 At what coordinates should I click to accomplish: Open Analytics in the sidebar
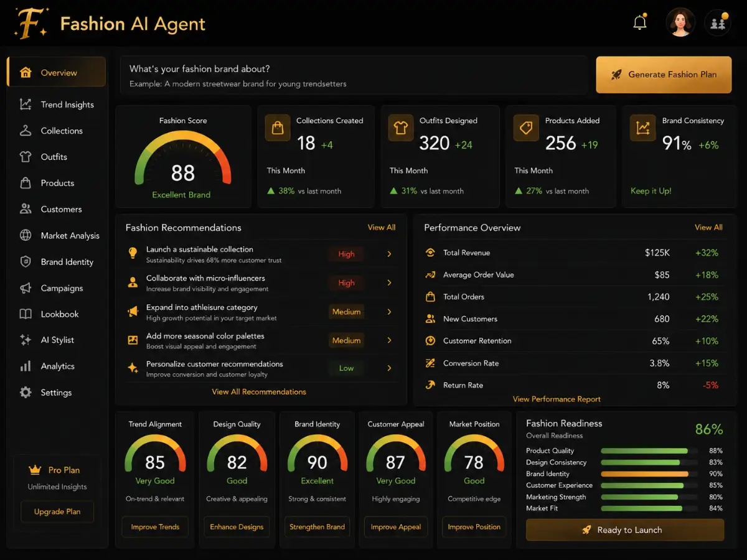(x=57, y=366)
